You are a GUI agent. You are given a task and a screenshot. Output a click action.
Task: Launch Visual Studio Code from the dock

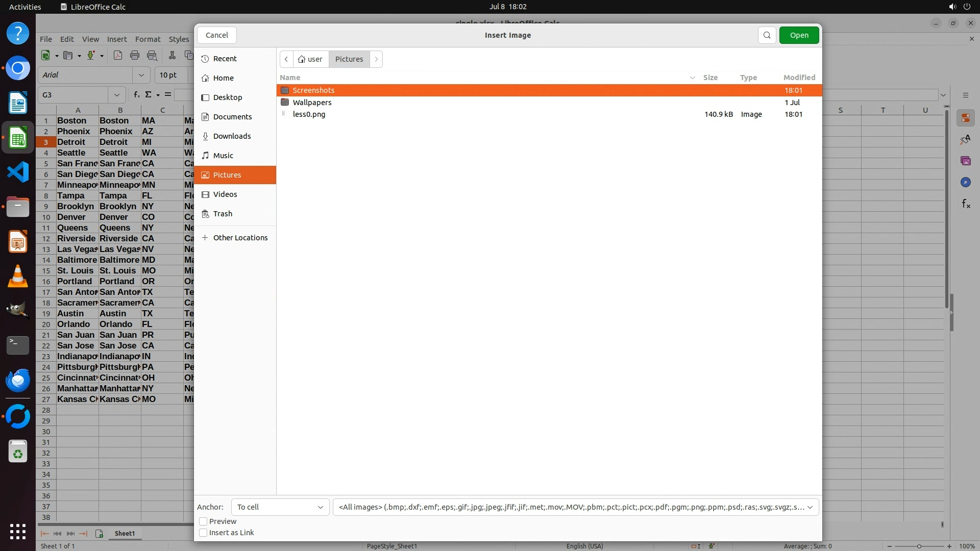click(18, 172)
